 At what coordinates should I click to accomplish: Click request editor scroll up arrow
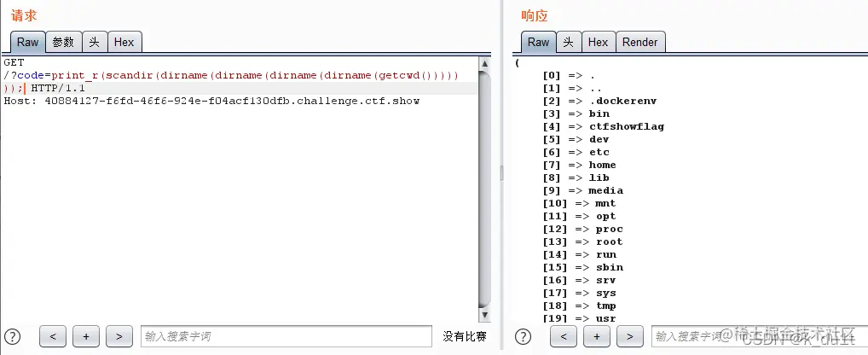485,63
